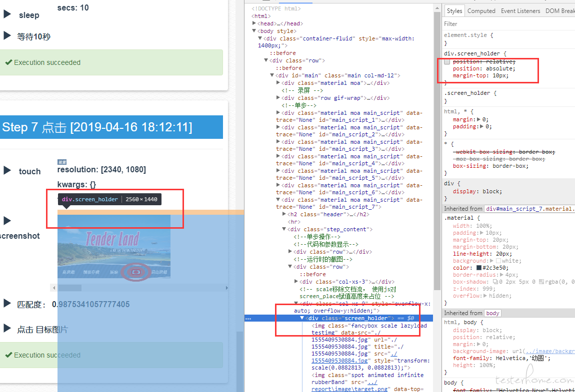The width and height of the screenshot is (575, 392).
Task: Click the <!DOCTYPE html> line
Action: point(276,8)
